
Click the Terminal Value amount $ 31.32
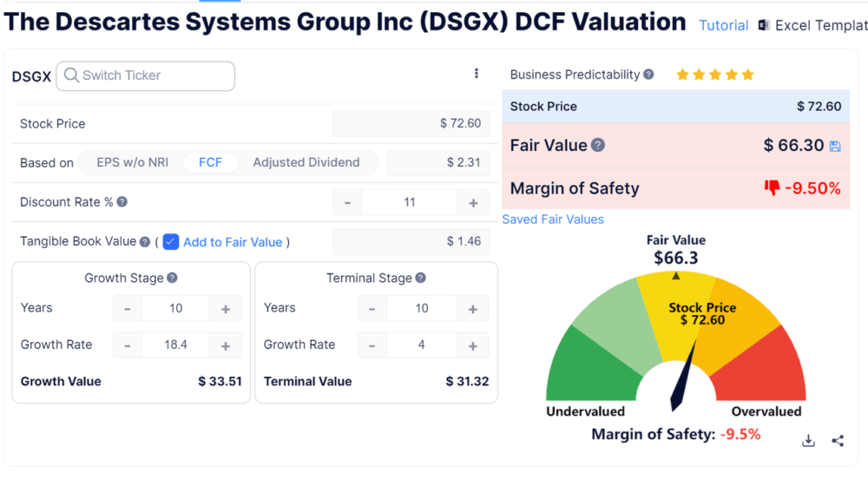click(467, 382)
